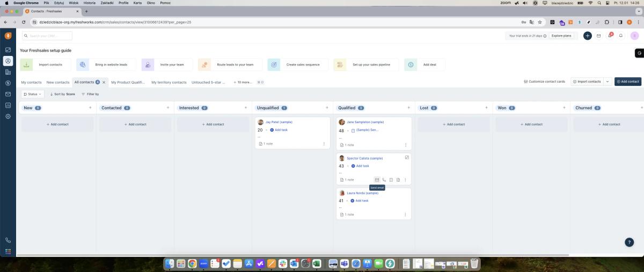Open the three-dot menu on the Laura Norda card
Image resolution: width=644 pixels, height=272 pixels.
(406, 214)
